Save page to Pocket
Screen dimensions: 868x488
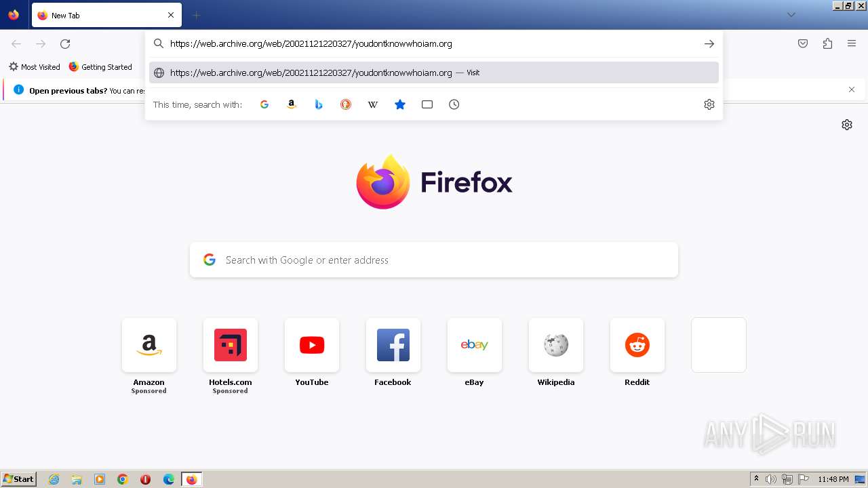[803, 44]
